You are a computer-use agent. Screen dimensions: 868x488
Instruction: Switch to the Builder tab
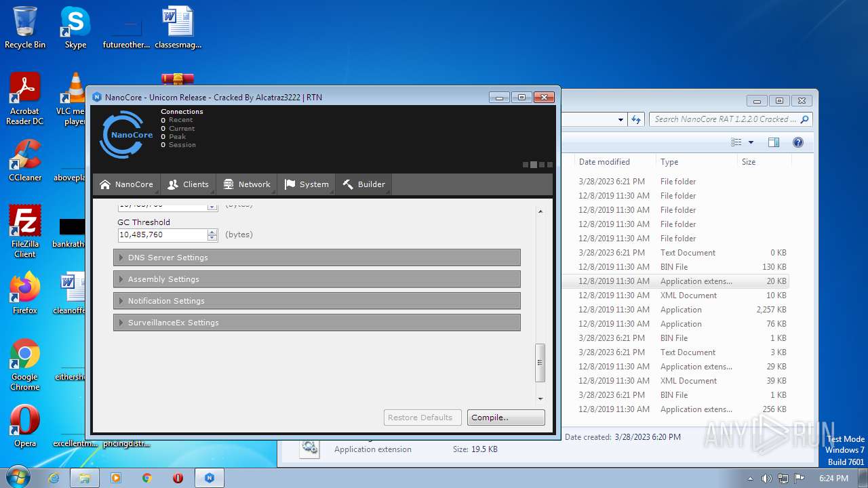pyautogui.click(x=364, y=184)
